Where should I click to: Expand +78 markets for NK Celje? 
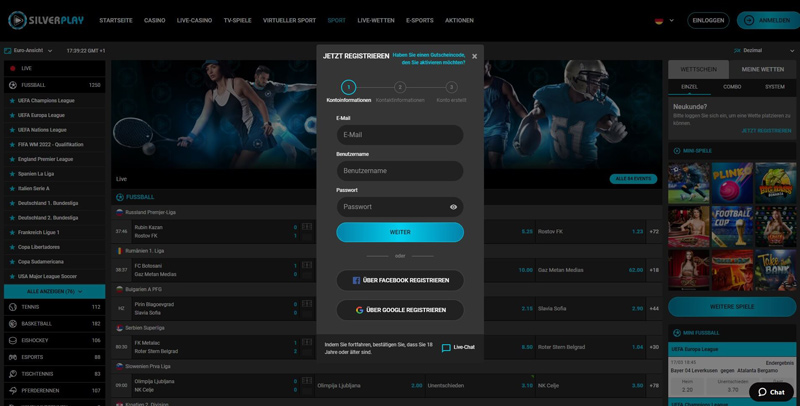(654, 386)
